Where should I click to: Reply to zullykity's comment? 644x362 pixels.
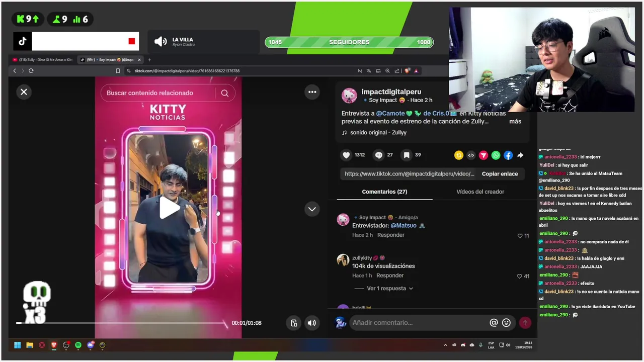390,276
